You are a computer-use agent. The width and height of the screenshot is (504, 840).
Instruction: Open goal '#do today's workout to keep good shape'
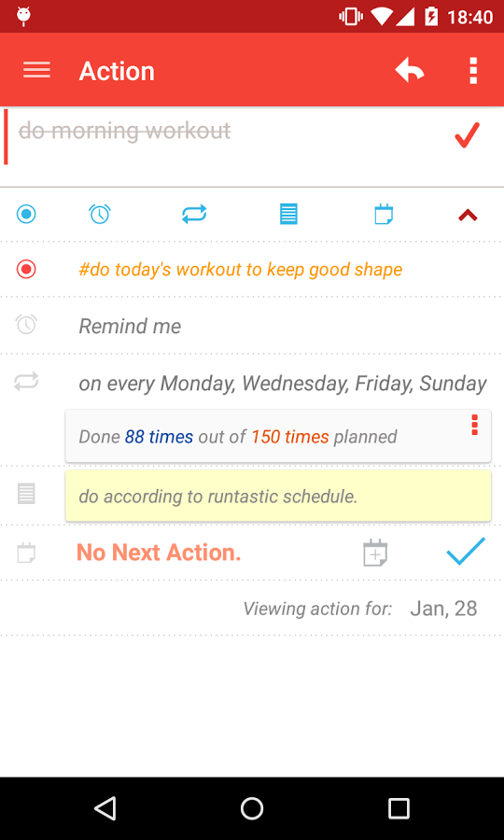click(x=241, y=270)
